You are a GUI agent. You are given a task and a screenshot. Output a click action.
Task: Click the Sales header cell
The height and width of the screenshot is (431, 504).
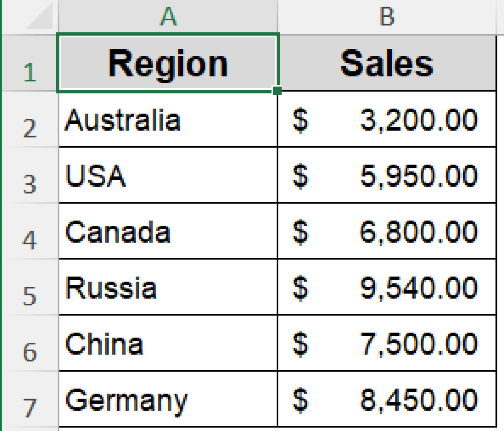click(x=387, y=62)
